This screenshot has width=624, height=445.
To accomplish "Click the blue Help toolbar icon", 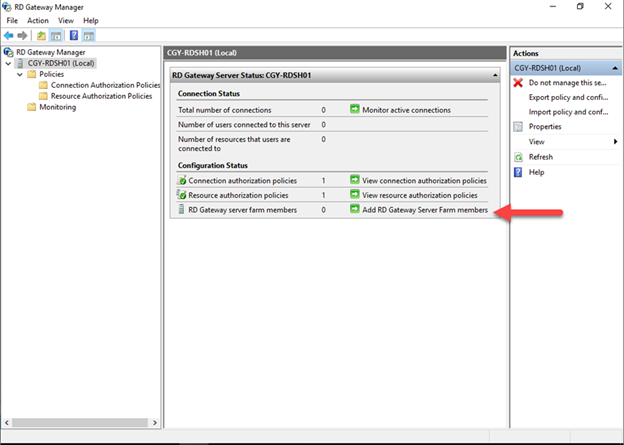I will click(74, 35).
